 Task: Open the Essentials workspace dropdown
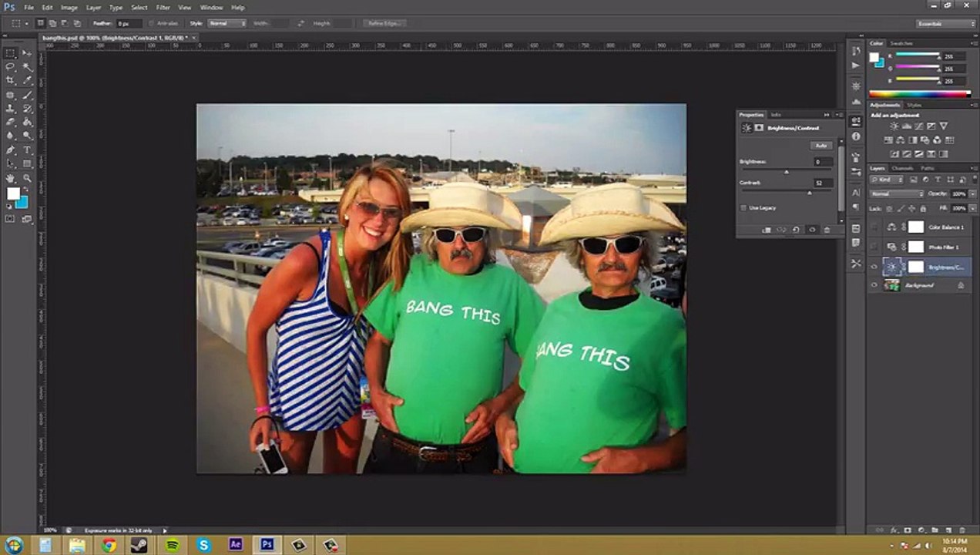947,24
